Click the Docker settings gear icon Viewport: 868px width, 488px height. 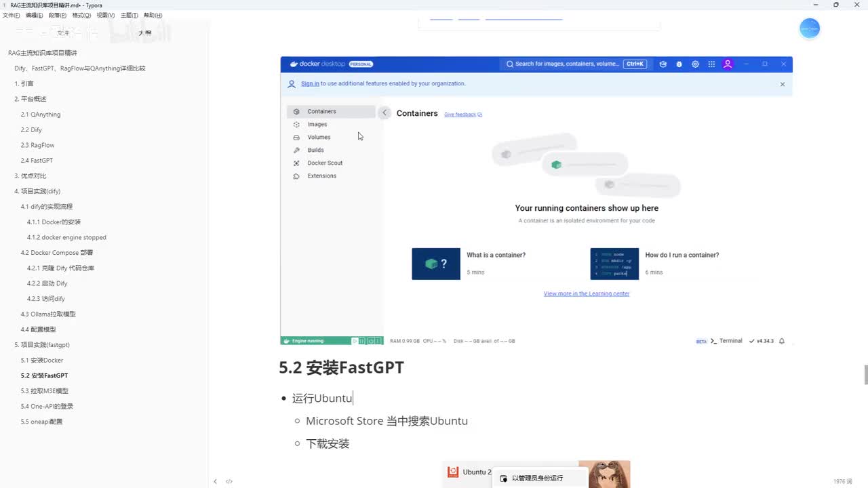tap(695, 64)
